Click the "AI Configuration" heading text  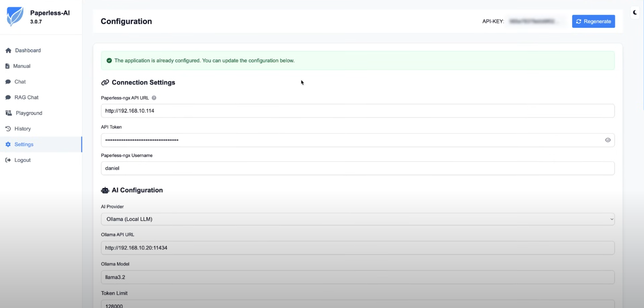[x=137, y=190]
